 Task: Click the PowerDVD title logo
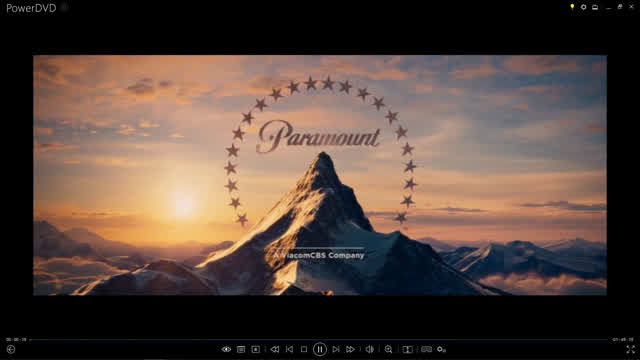31,8
